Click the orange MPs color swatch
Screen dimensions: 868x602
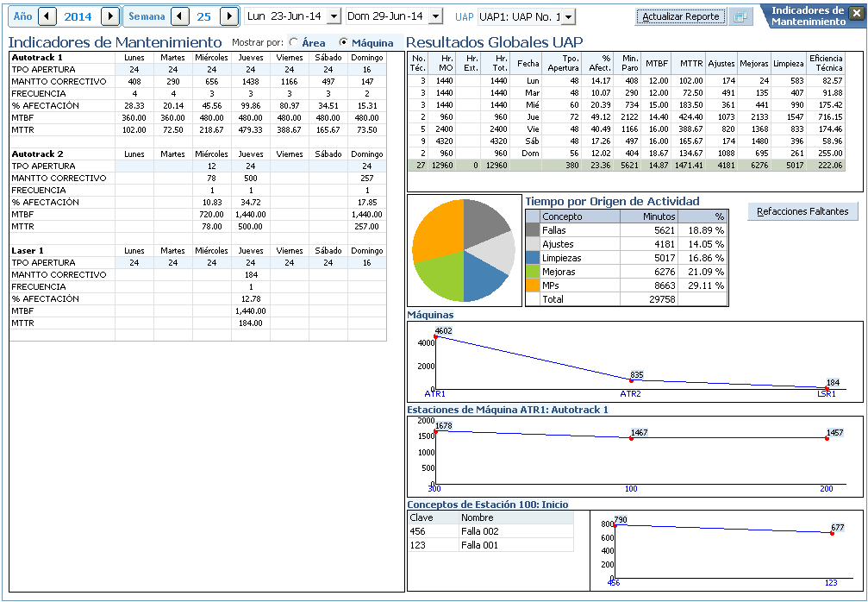tap(533, 285)
